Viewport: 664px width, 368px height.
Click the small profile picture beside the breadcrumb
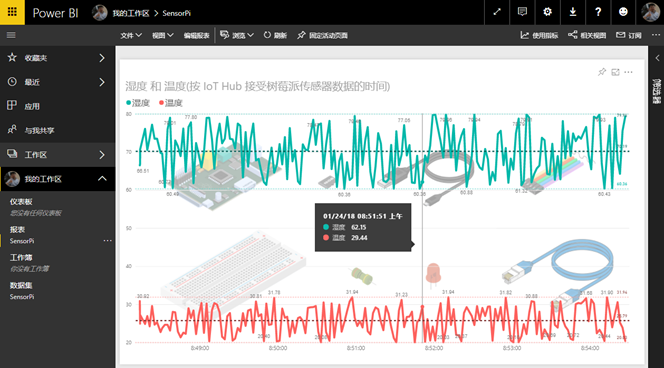(100, 13)
